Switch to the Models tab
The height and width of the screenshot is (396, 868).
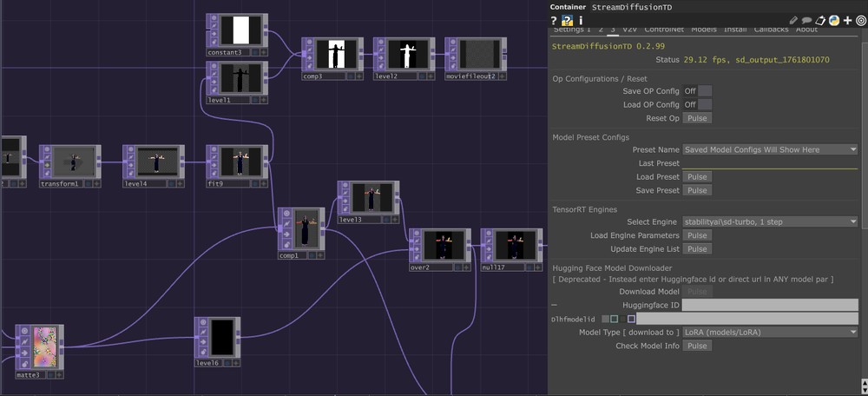click(x=704, y=30)
